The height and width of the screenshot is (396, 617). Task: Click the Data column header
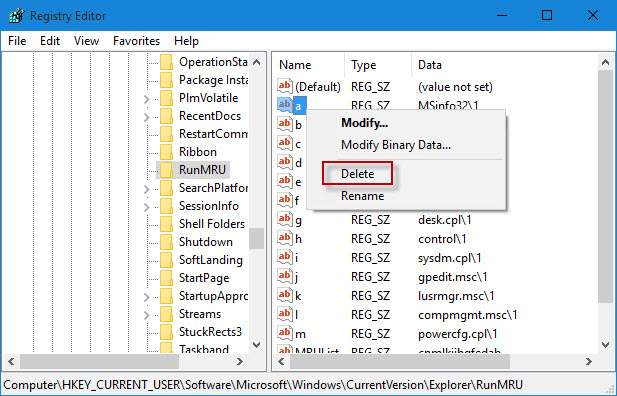coord(430,65)
